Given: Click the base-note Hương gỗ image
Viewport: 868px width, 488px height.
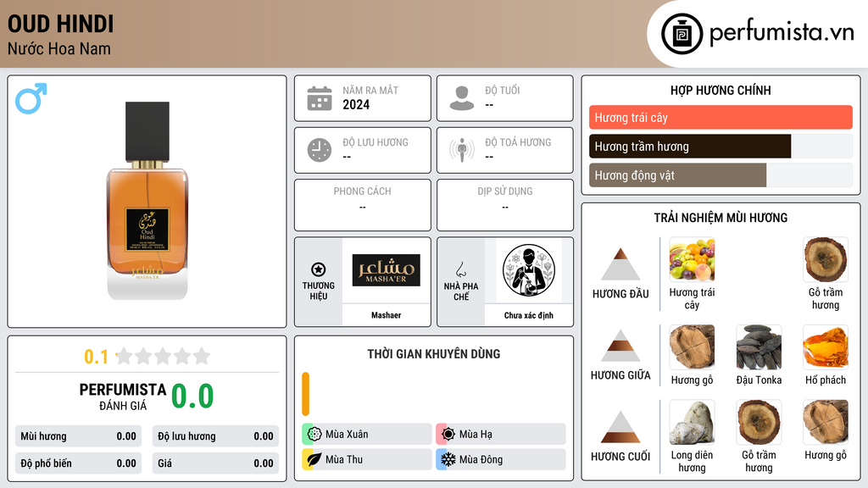Looking at the screenshot, I should pyautogui.click(x=826, y=423).
